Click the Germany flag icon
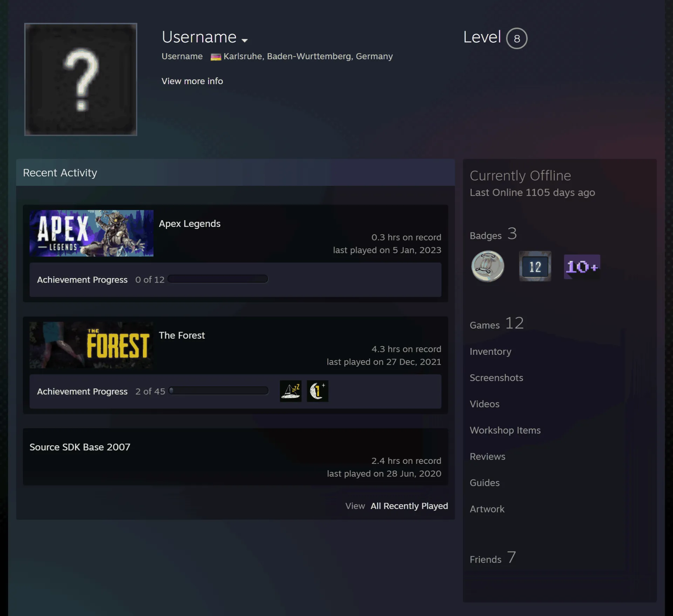 (216, 57)
